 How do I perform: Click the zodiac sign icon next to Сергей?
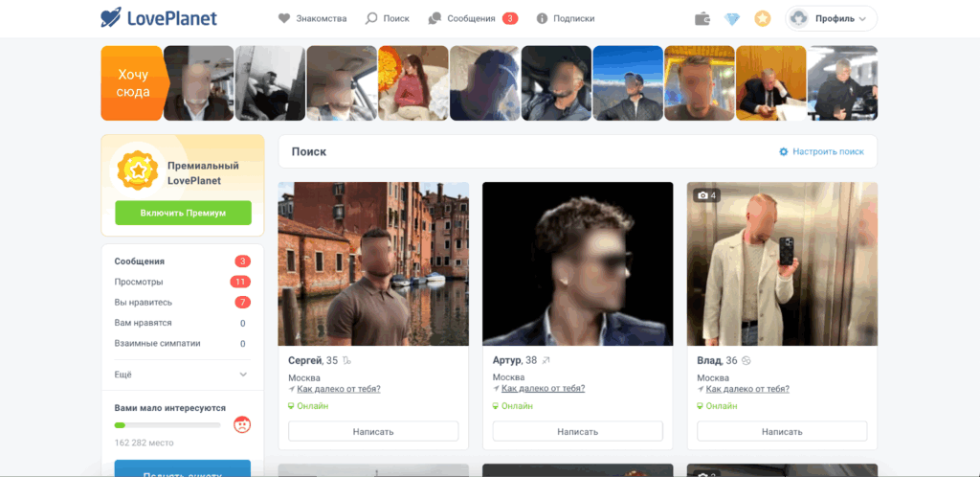[x=347, y=361]
